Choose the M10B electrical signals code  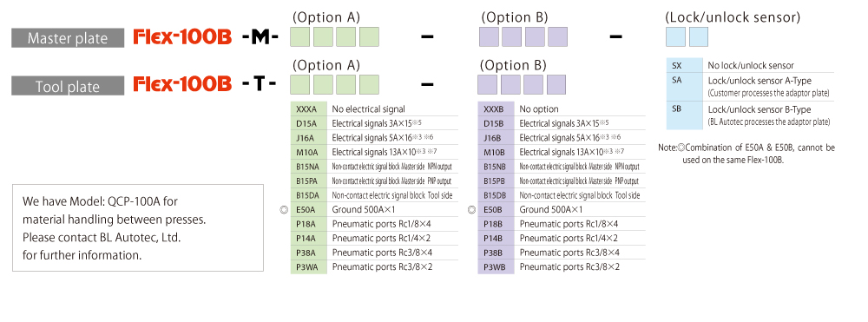click(x=496, y=152)
